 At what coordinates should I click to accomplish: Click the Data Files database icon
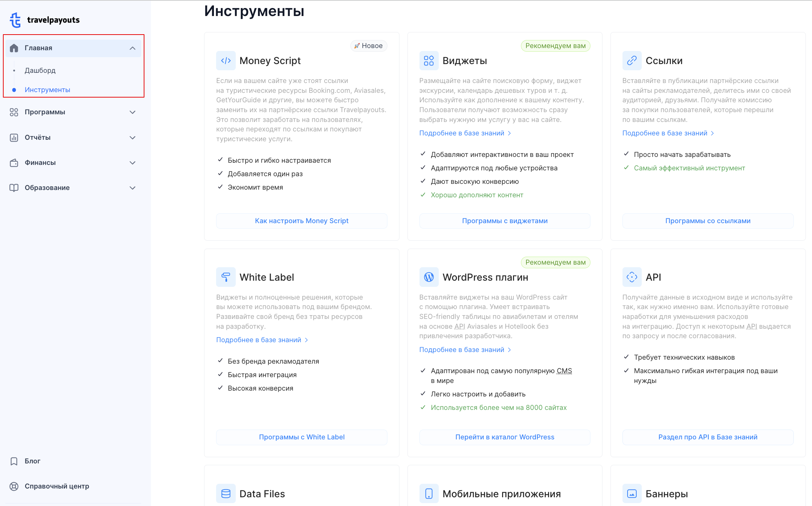point(226,494)
